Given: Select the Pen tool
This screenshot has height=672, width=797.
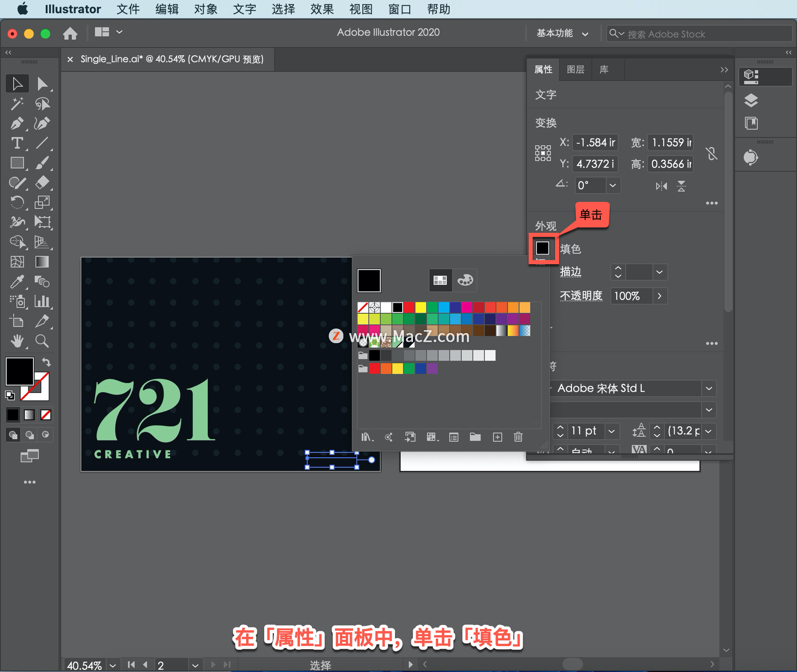Looking at the screenshot, I should [17, 123].
